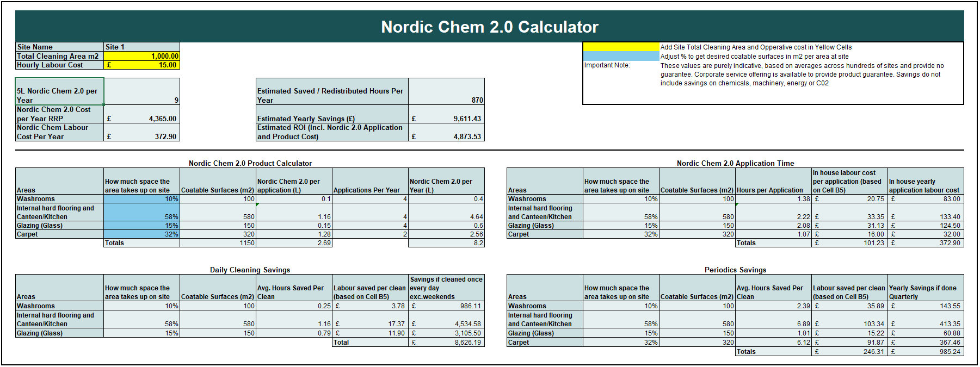Select hard flooring per-year litres 4.64

coord(446,212)
